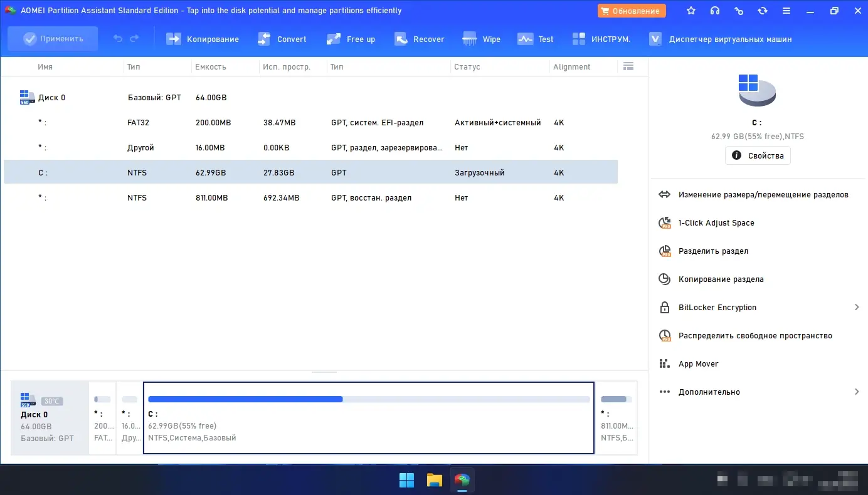Click the undo arrow icon
This screenshot has width=868, height=495.
pos(118,39)
